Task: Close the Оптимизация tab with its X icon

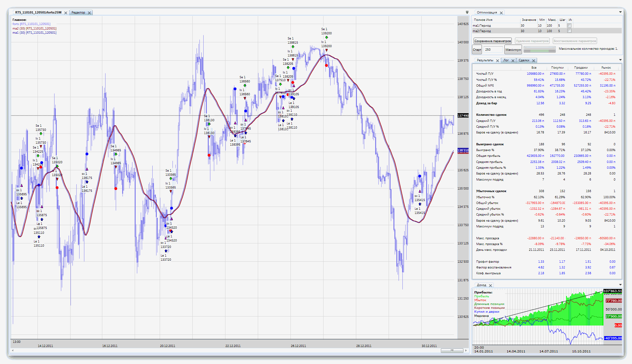Action: (x=501, y=13)
